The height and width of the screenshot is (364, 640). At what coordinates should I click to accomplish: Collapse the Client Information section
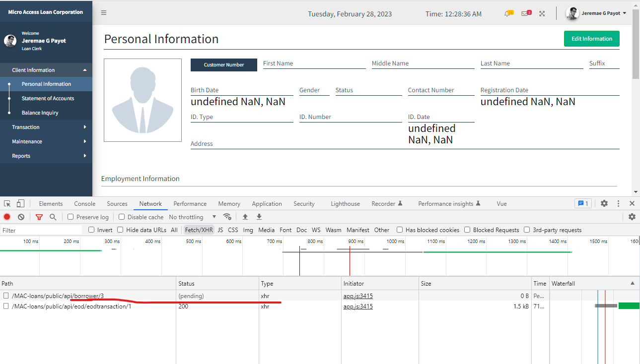click(46, 70)
